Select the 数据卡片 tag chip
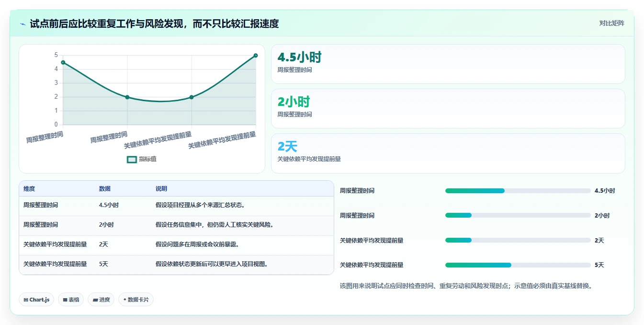 point(136,300)
